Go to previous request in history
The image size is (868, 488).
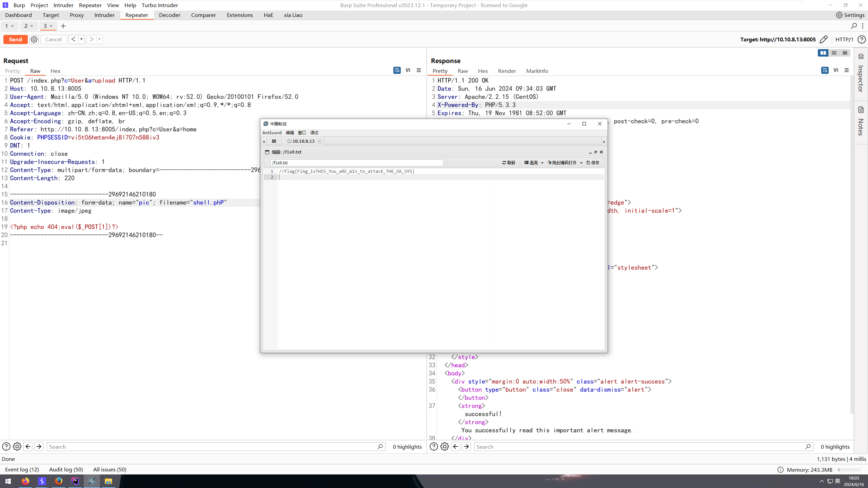(73, 39)
